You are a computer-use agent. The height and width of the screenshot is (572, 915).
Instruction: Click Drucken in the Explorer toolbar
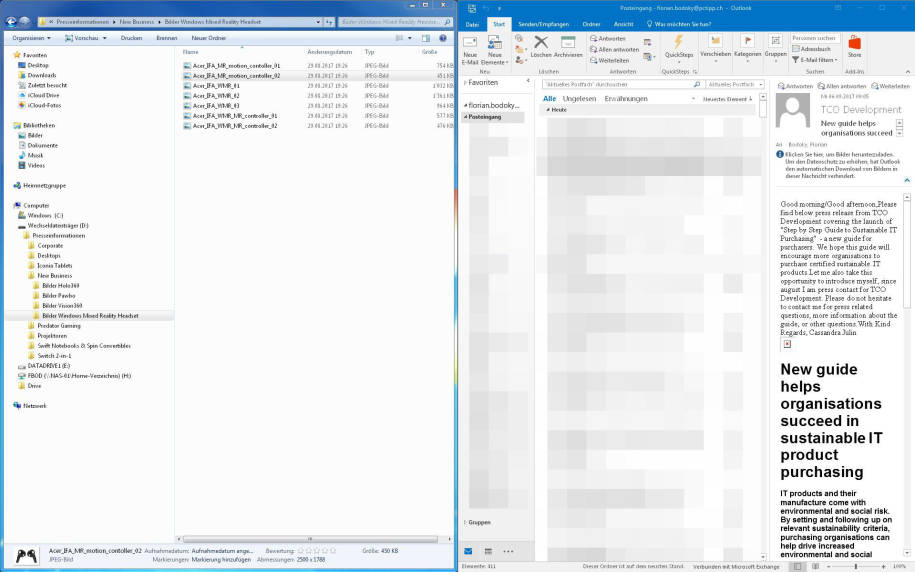click(131, 38)
